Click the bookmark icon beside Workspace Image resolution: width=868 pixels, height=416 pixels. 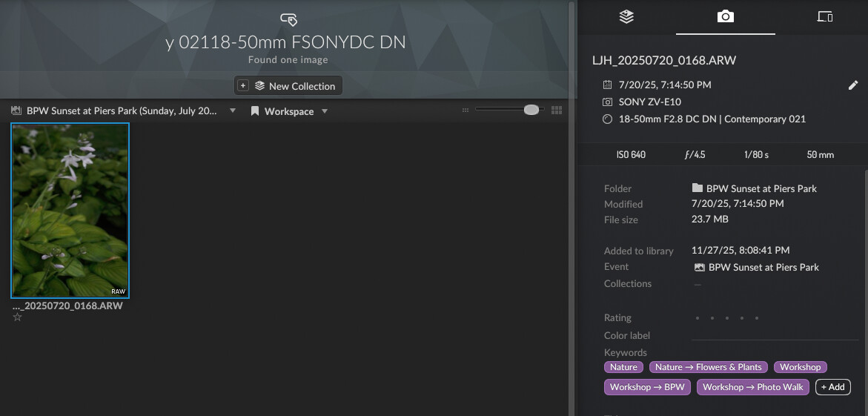(x=255, y=111)
